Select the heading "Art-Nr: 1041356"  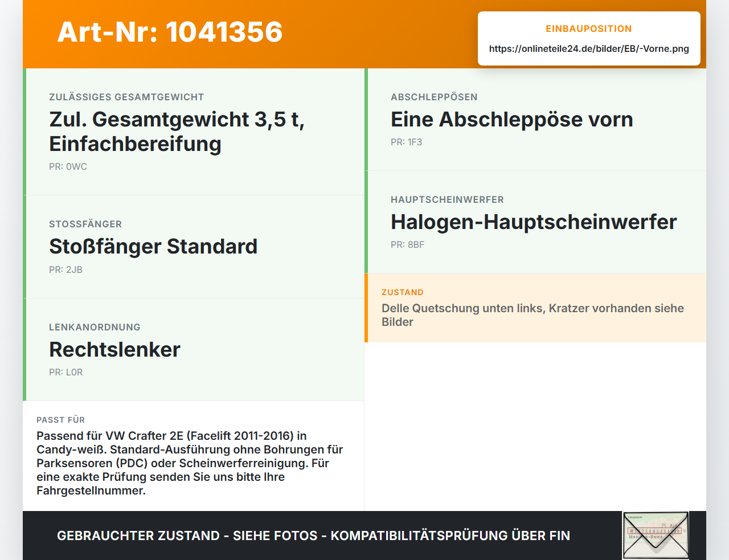(170, 32)
